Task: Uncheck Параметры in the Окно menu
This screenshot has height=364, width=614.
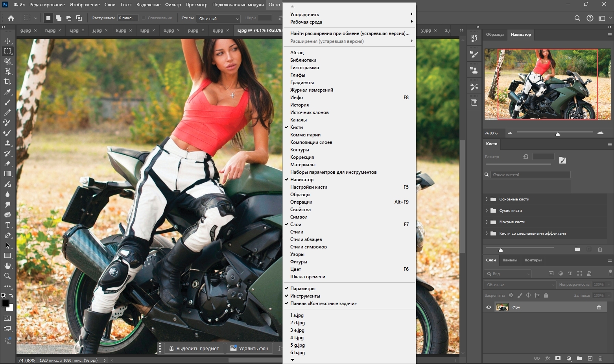Action: [349, 289]
